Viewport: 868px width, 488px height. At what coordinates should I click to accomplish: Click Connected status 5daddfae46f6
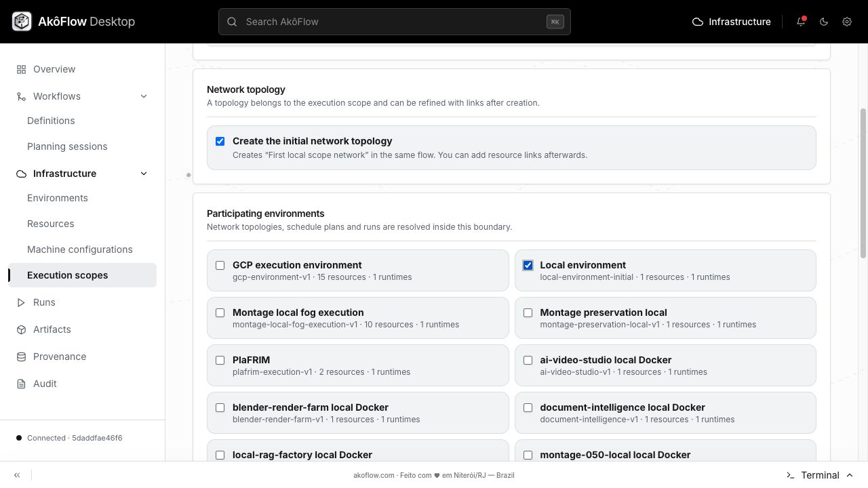click(69, 438)
